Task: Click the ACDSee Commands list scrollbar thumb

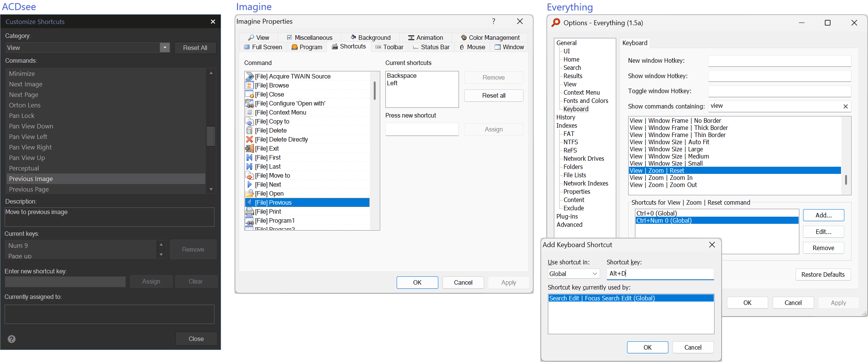Action: point(211,136)
